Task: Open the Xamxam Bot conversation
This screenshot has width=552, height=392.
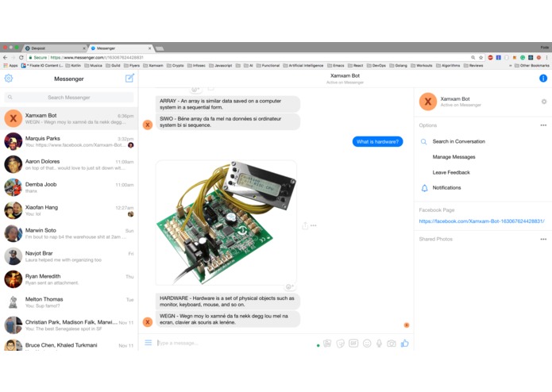Action: (68, 118)
